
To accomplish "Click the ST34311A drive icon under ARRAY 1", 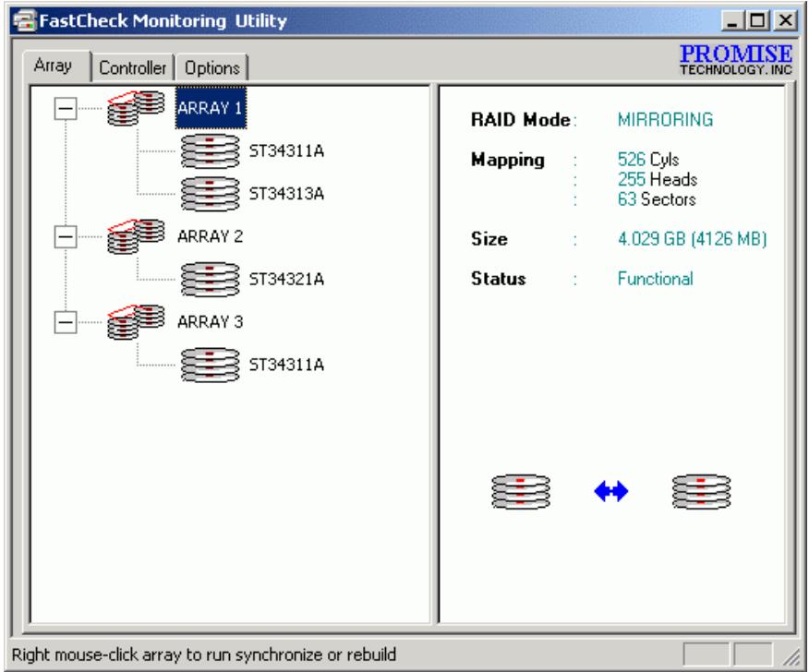I will pyautogui.click(x=210, y=151).
